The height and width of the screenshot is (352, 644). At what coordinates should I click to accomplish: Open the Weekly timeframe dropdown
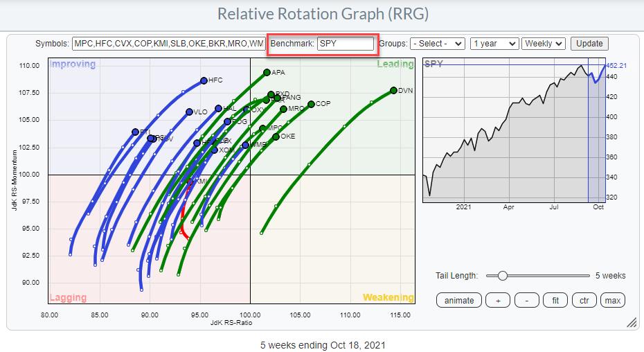(544, 43)
